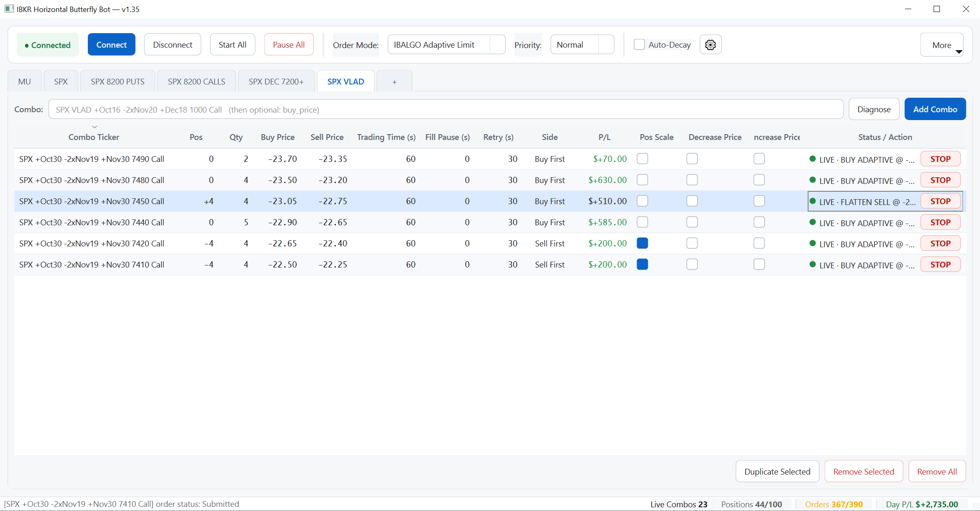Disable Pos Scale for 7410 Call row

coord(642,264)
